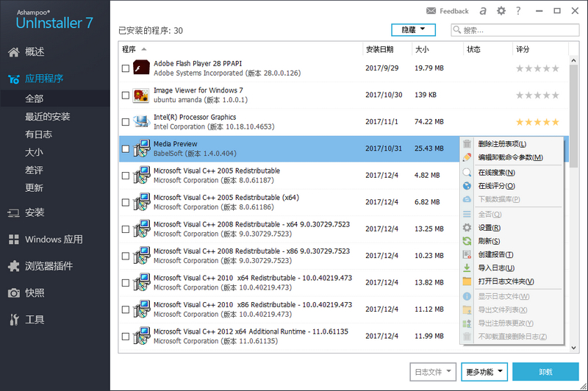Open the 概述 overview section

(x=26, y=51)
